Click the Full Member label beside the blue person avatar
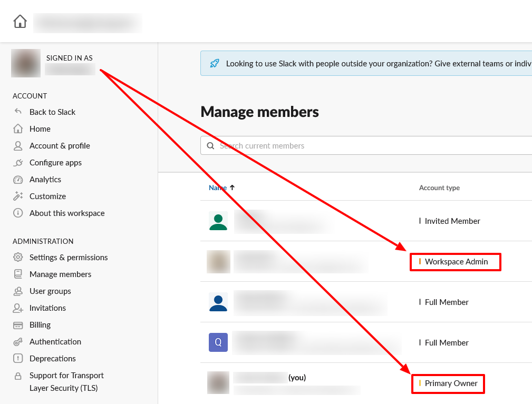Viewport: 532px width, 404px height. point(447,302)
